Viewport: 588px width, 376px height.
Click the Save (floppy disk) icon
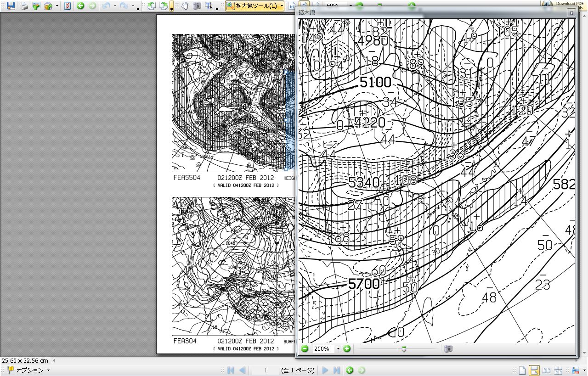(11, 6)
